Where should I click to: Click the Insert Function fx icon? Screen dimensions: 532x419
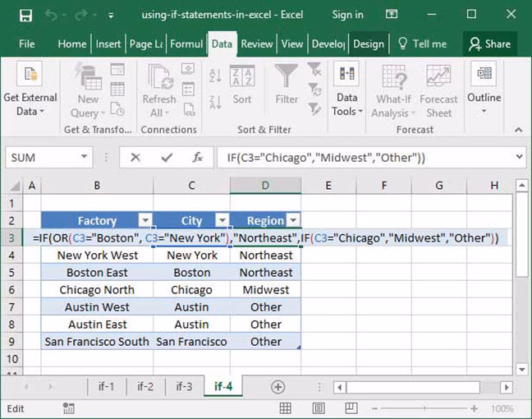tap(198, 157)
